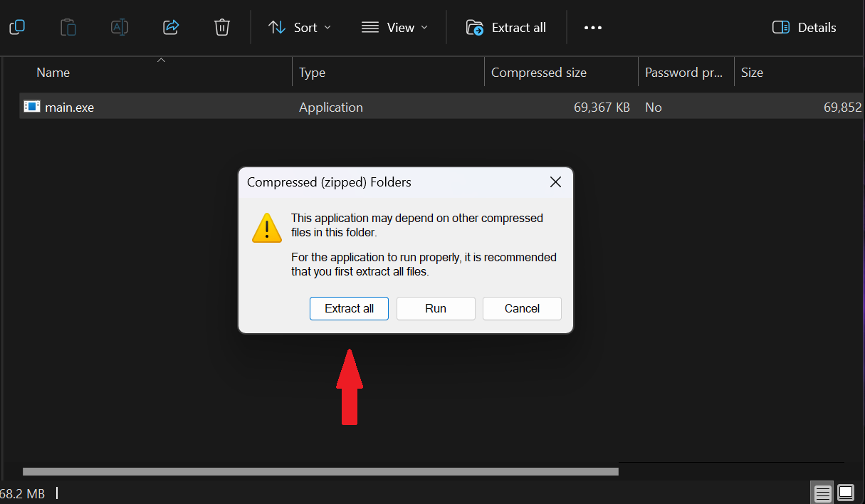Sort by the Type column header
Viewport: 865px width, 504px height.
(312, 73)
